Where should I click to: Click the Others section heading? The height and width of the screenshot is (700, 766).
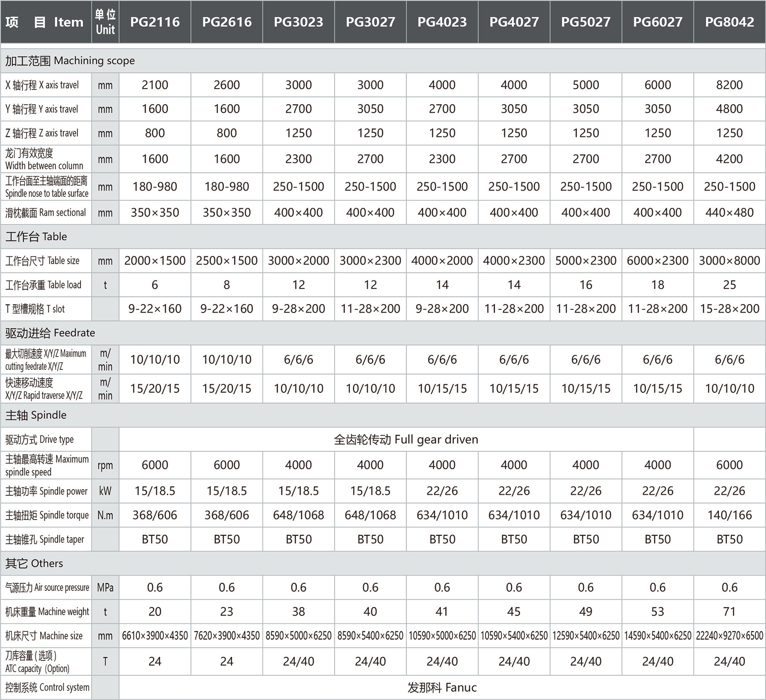click(x=34, y=564)
